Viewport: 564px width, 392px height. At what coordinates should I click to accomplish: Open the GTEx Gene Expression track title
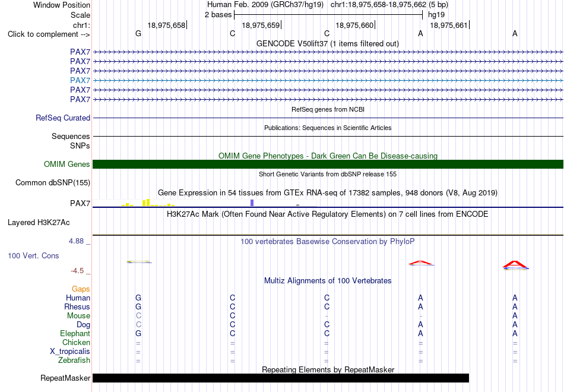coord(328,192)
